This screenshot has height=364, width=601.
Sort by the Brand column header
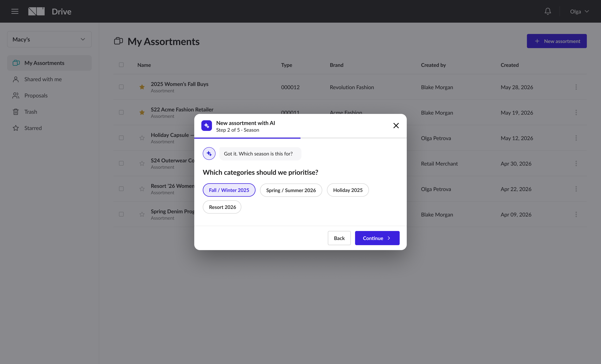click(337, 65)
